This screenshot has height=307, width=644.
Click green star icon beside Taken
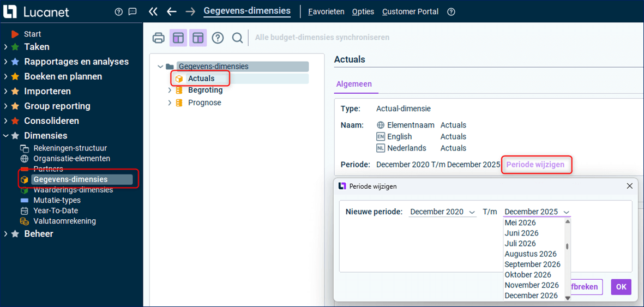point(15,47)
